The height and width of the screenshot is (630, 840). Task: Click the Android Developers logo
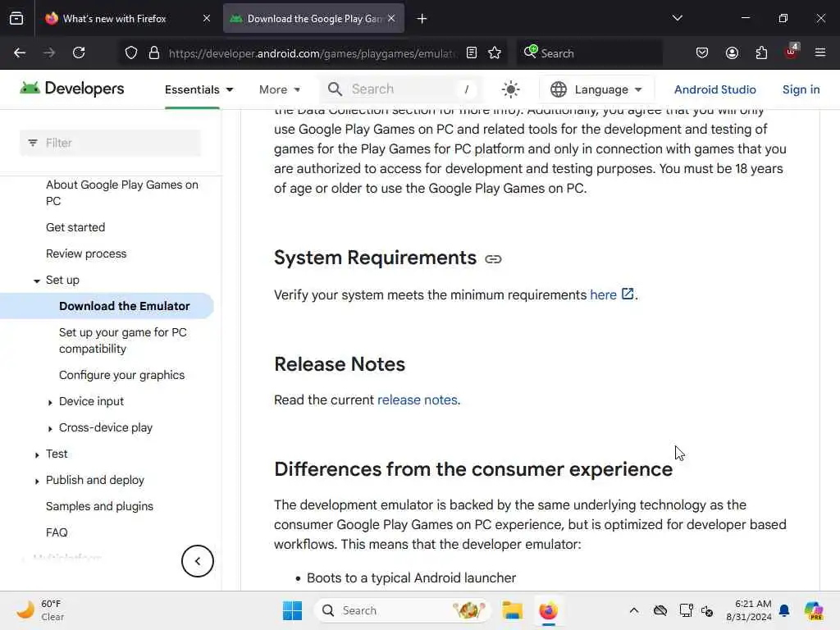click(x=72, y=89)
